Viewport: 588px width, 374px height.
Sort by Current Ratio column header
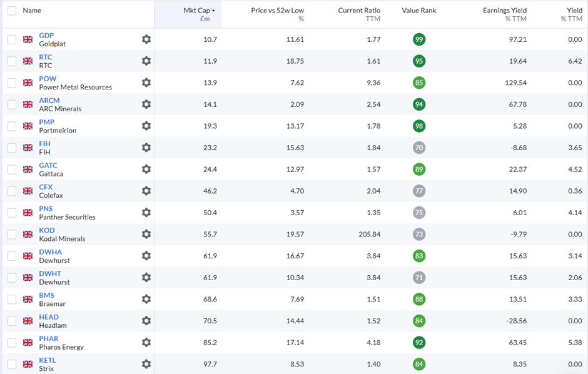click(359, 11)
